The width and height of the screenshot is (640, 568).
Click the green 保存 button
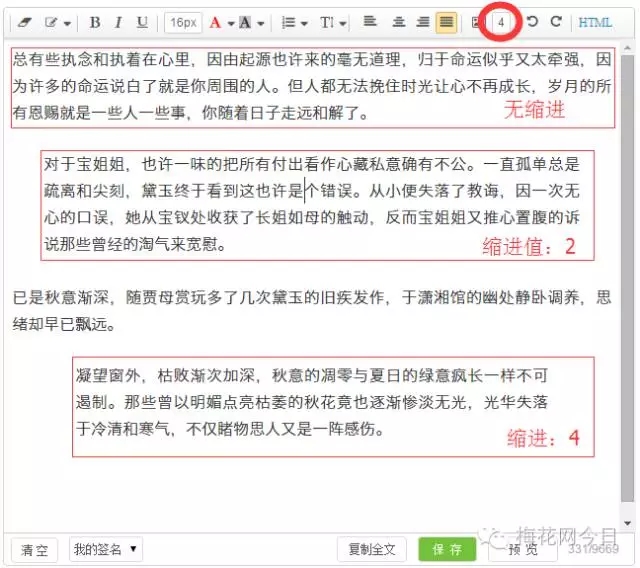coord(447,549)
